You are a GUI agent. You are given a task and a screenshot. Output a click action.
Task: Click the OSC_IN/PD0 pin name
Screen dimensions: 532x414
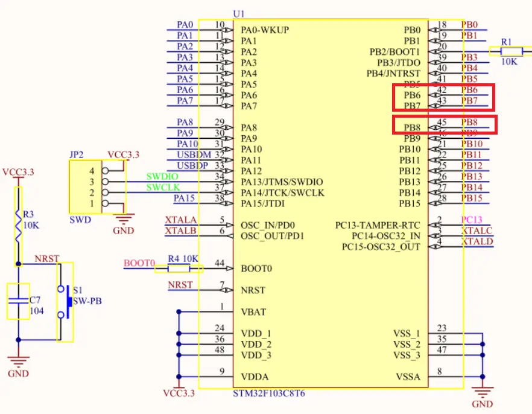[268, 225]
